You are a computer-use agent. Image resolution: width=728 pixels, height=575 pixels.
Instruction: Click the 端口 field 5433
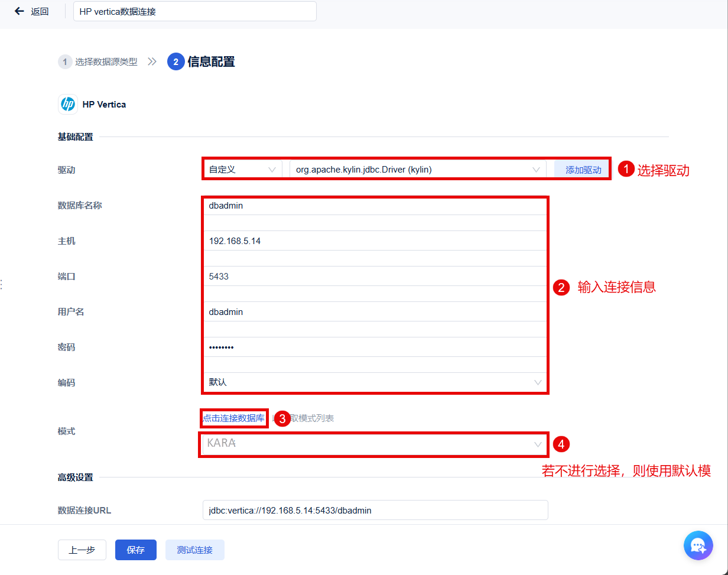(375, 277)
